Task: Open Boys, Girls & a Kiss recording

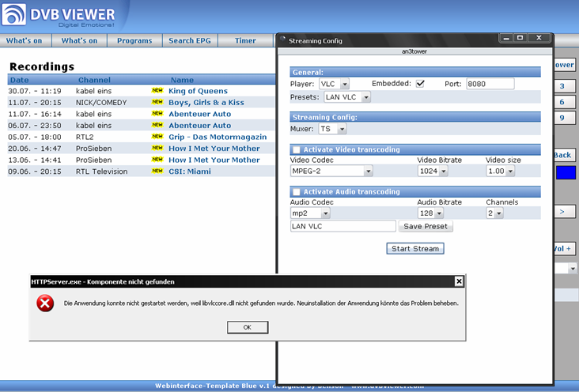Action: point(206,102)
